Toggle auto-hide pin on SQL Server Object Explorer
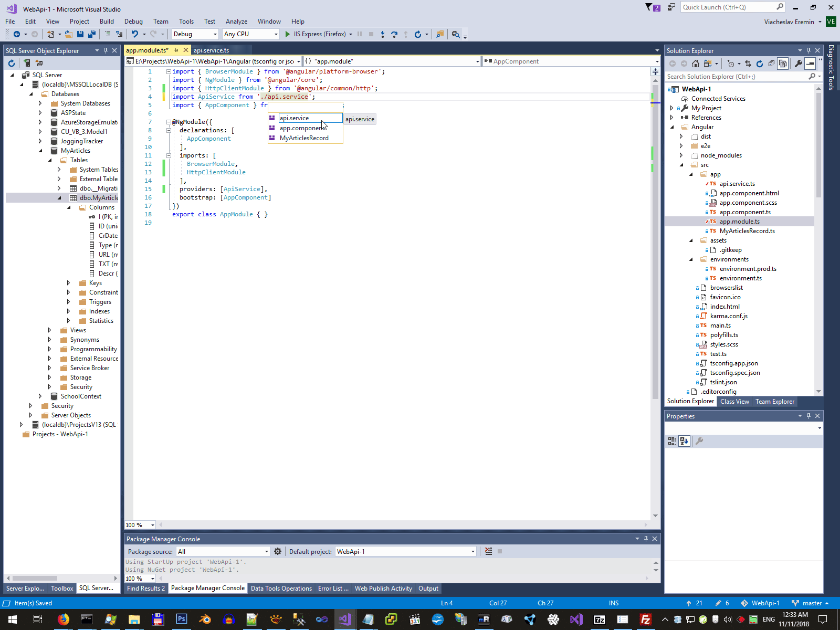The image size is (840, 630). [106, 50]
